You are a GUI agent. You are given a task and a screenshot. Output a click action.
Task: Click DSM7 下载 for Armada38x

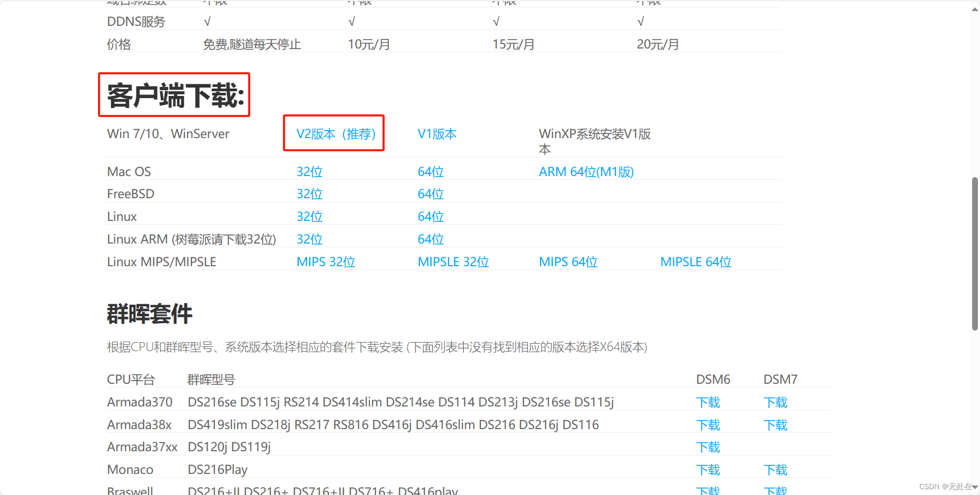[x=775, y=425]
